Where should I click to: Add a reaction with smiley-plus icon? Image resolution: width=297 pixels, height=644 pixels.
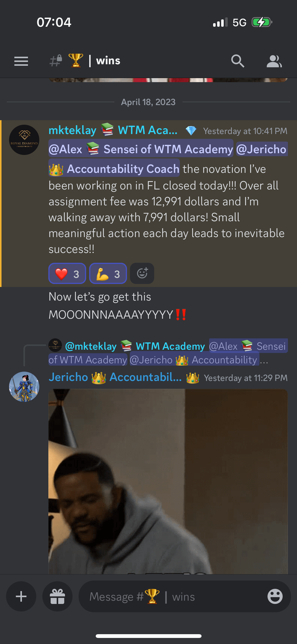tap(142, 273)
